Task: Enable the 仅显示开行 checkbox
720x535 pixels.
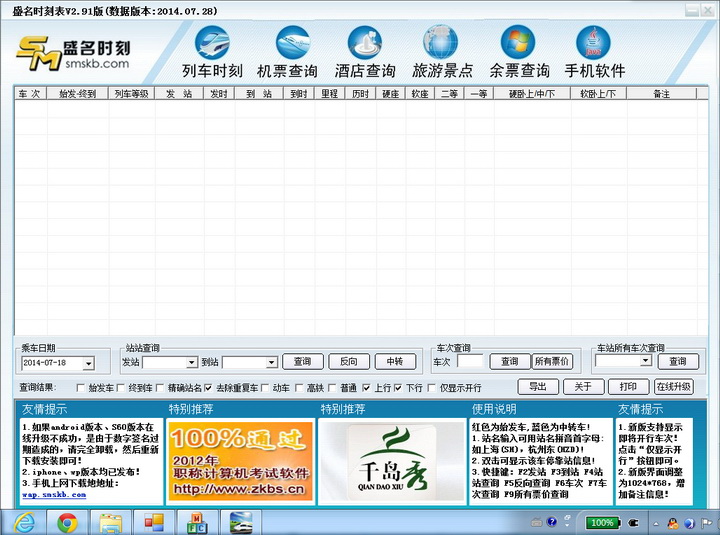Action: click(x=432, y=388)
